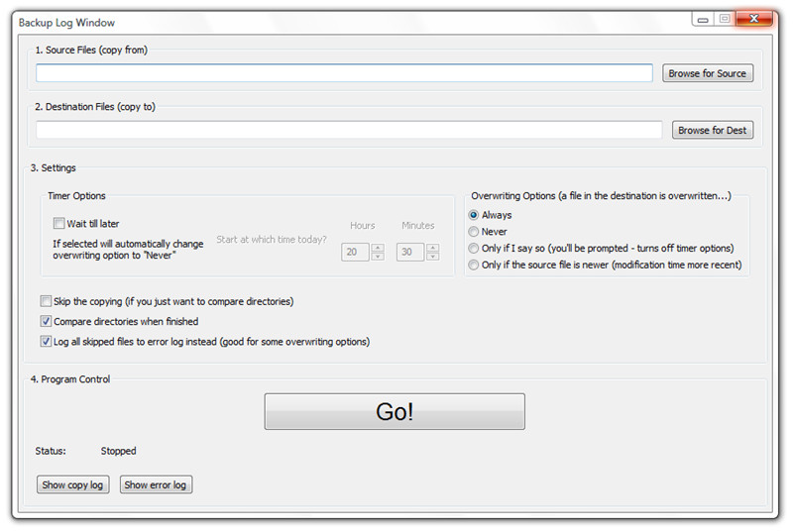
Task: Increase Hours with the up arrow
Action: tap(378, 248)
